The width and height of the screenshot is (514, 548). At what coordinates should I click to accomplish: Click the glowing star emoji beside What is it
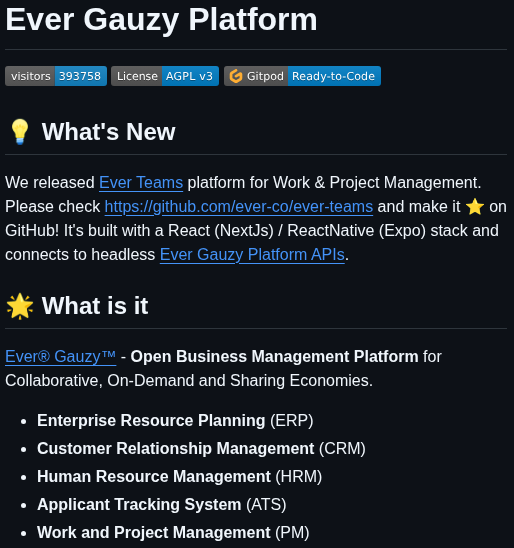[20, 306]
